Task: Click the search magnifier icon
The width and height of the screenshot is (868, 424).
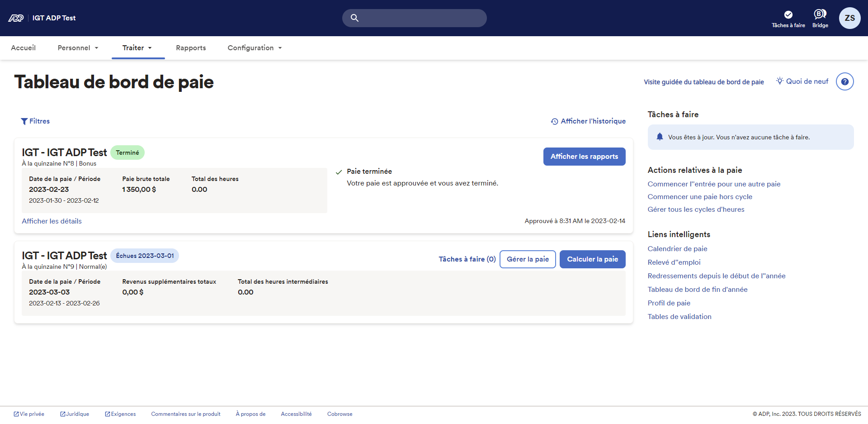Action: coord(354,18)
